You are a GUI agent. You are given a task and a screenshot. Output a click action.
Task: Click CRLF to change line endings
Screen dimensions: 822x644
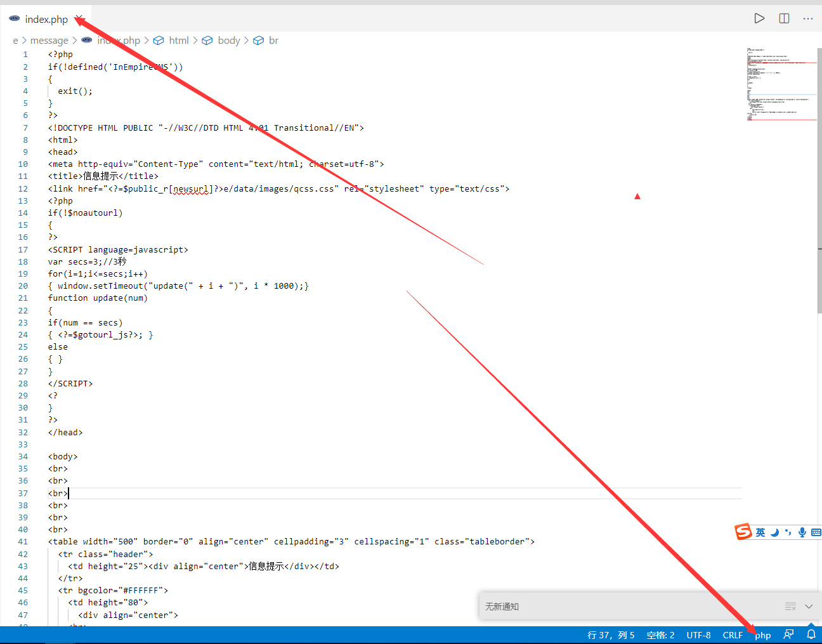coord(733,634)
